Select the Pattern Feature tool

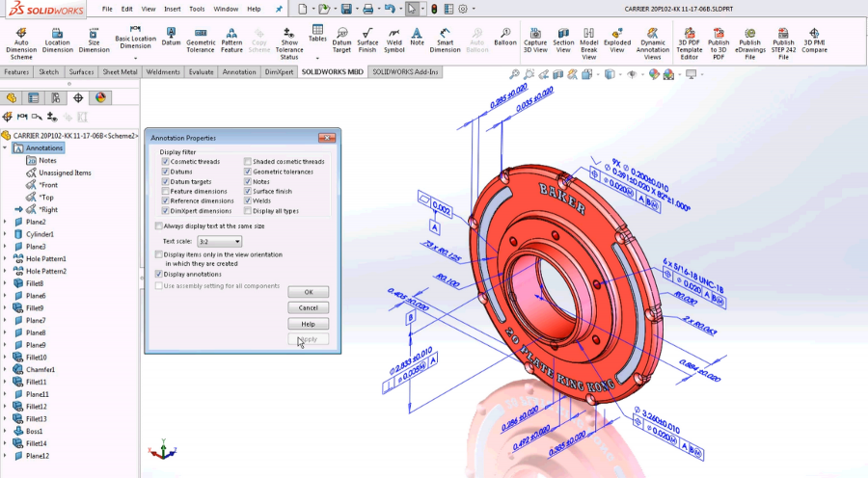click(x=231, y=40)
